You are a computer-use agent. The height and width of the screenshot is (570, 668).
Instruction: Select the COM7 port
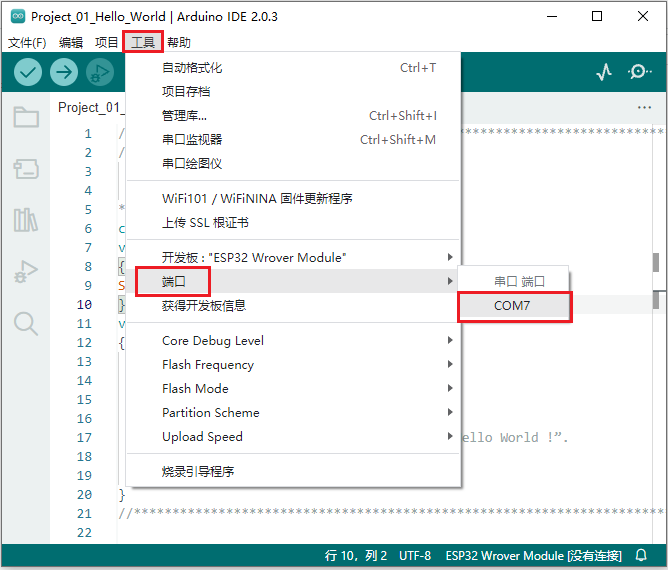513,306
